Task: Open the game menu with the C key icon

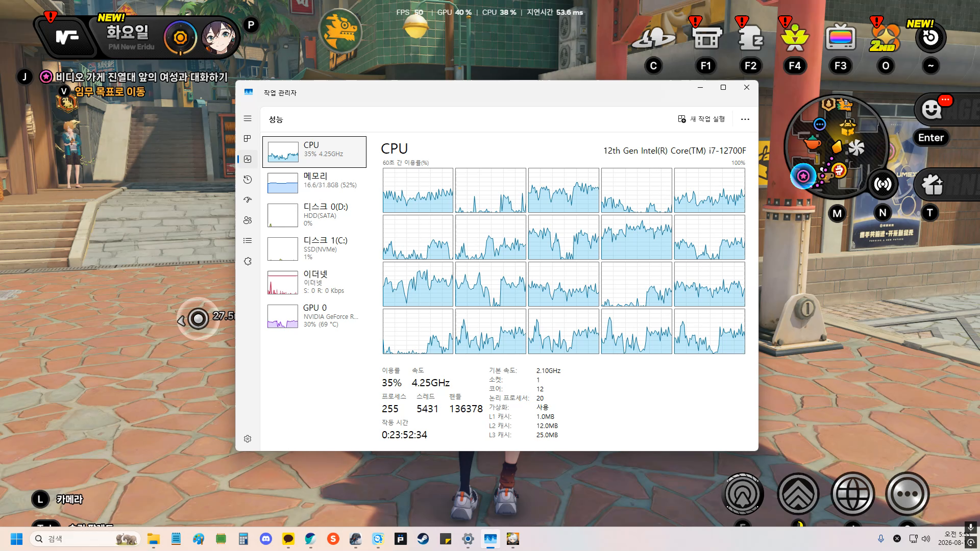Action: [x=653, y=39]
